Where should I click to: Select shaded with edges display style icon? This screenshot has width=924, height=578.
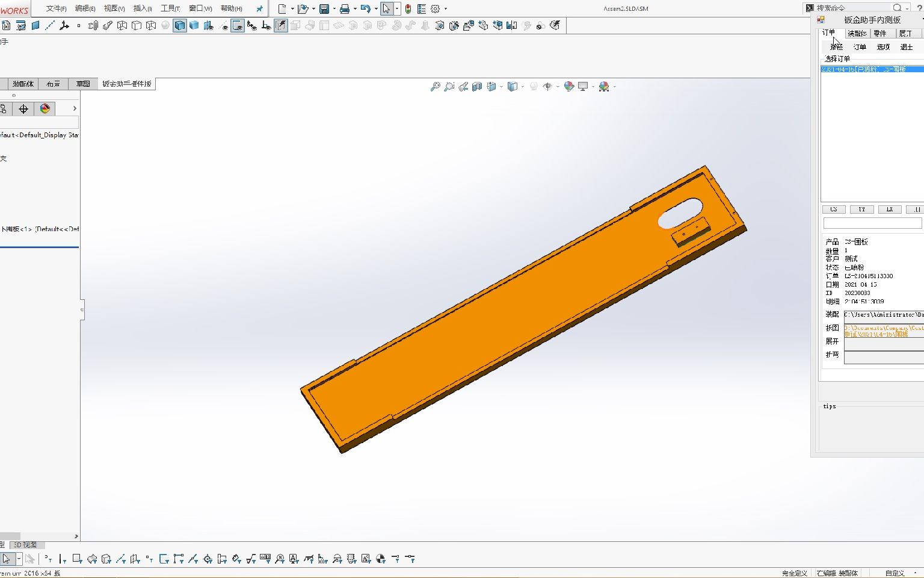(x=180, y=25)
